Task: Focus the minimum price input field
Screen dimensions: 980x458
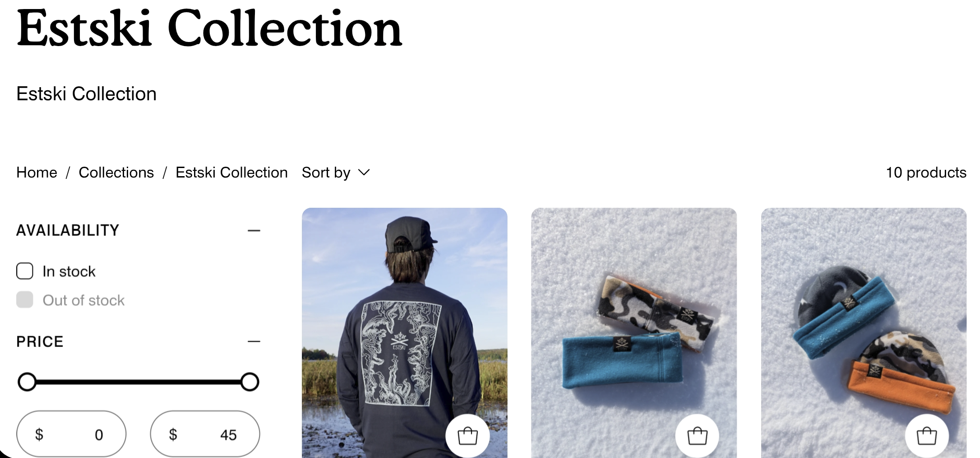Action: point(71,434)
